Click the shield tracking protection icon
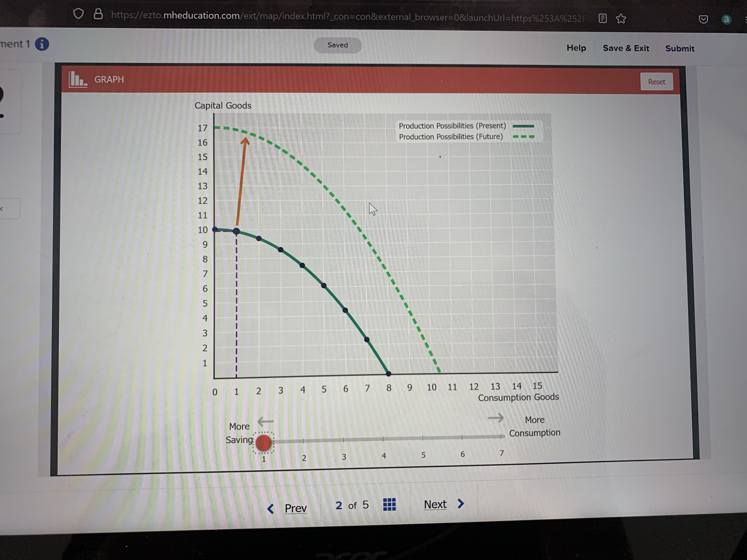 [78, 14]
